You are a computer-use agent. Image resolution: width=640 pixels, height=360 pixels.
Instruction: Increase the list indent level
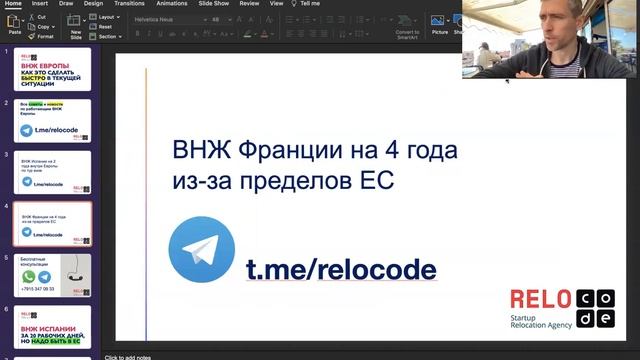(x=341, y=20)
